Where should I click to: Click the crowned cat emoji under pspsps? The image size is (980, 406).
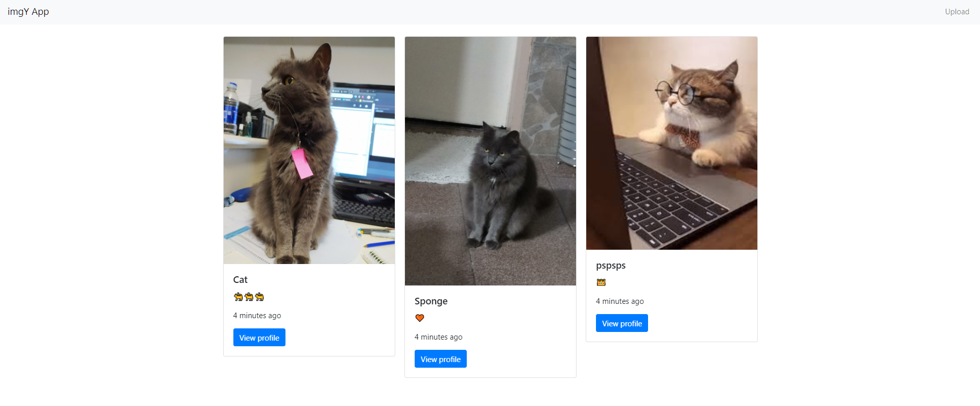click(601, 282)
